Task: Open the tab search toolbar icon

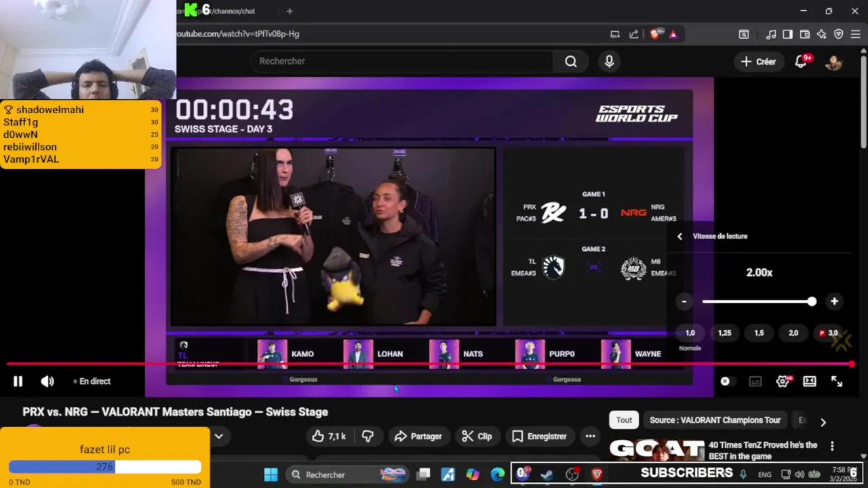Action: point(744,34)
